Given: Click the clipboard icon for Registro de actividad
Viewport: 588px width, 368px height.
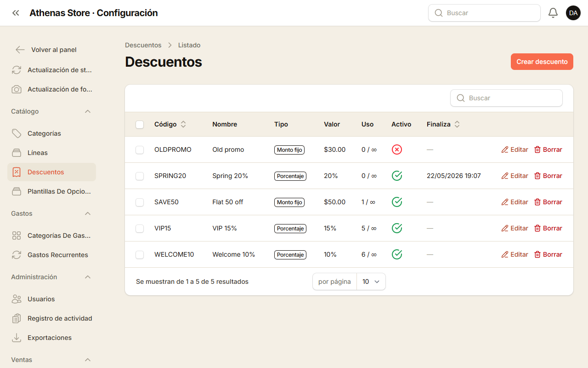Looking at the screenshot, I should pyautogui.click(x=17, y=318).
